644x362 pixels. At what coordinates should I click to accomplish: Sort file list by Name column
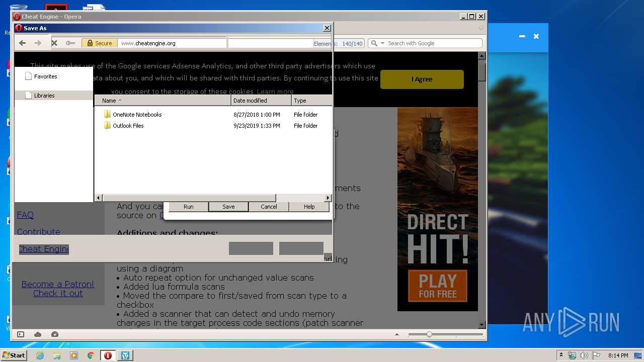pyautogui.click(x=163, y=101)
